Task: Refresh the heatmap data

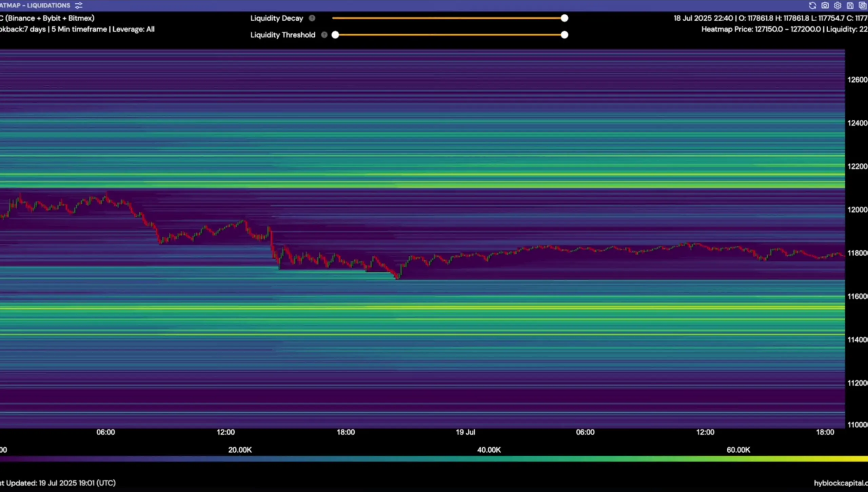Action: pos(812,5)
